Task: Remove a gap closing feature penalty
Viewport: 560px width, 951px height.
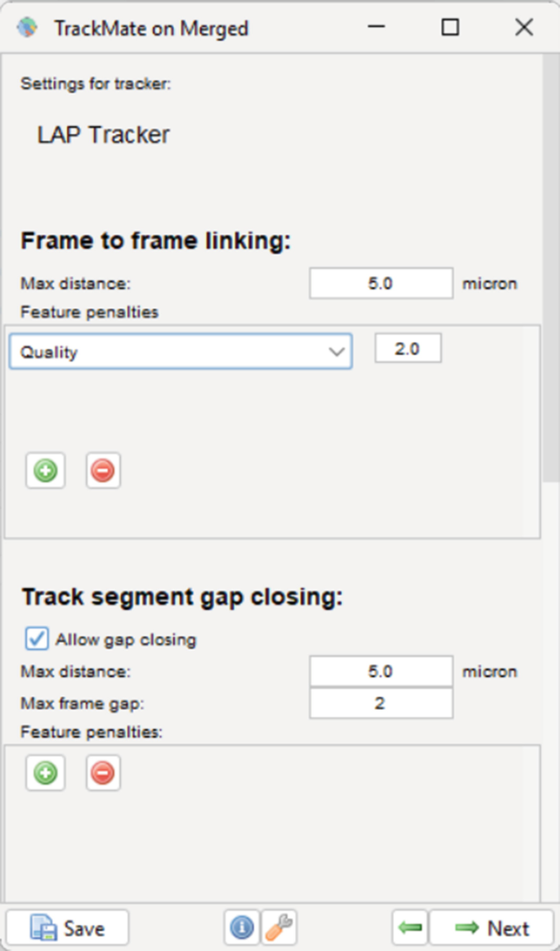Action: 103,773
